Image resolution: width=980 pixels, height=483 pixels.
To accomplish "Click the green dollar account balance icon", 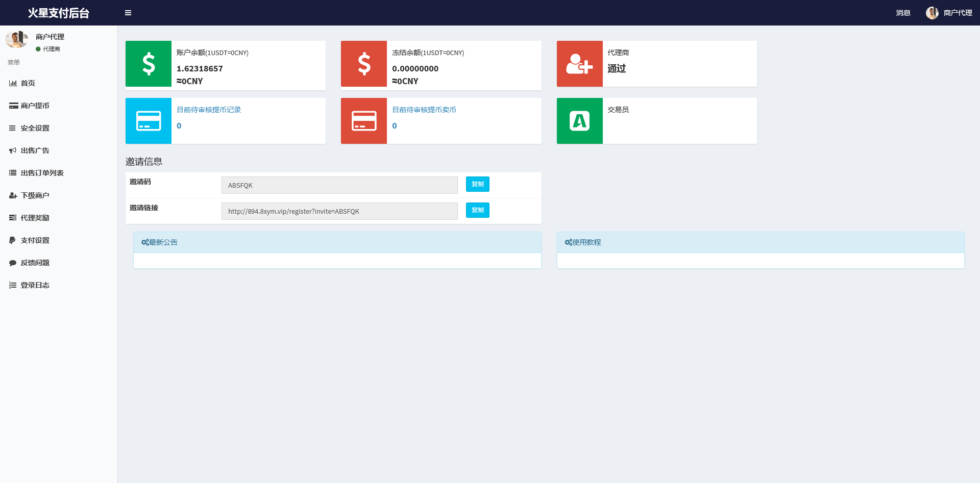I will (149, 64).
